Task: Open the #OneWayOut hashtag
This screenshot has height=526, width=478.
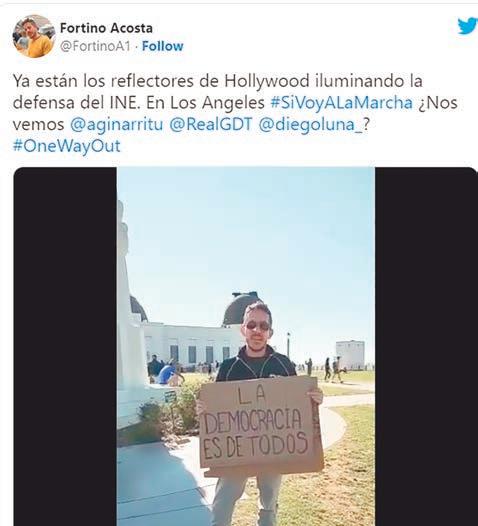Action: point(66,146)
